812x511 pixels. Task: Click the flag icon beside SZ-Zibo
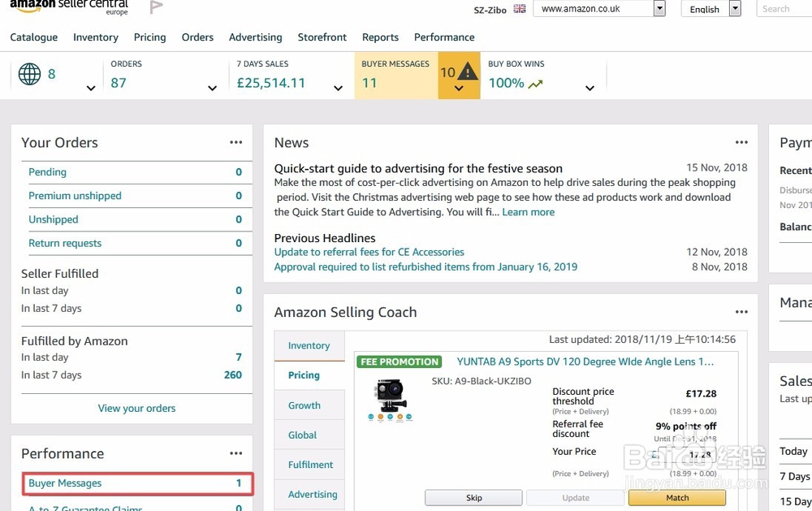click(518, 10)
